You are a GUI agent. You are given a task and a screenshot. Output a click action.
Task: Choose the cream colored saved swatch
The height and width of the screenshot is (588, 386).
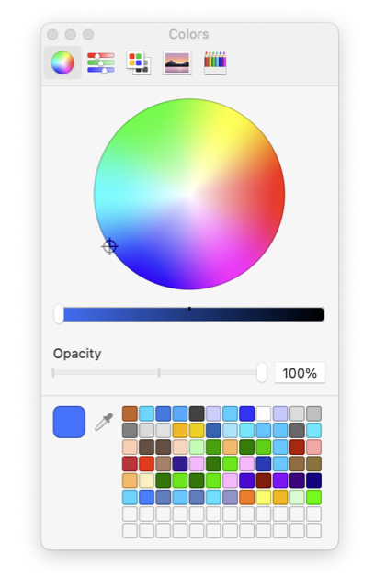click(147, 481)
